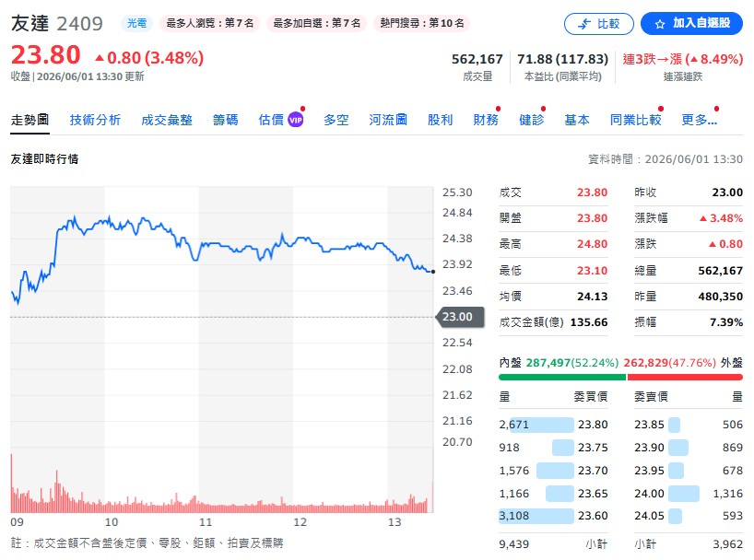Click the green 內盤 ratio bar
754x560 pixels.
[x=562, y=378]
